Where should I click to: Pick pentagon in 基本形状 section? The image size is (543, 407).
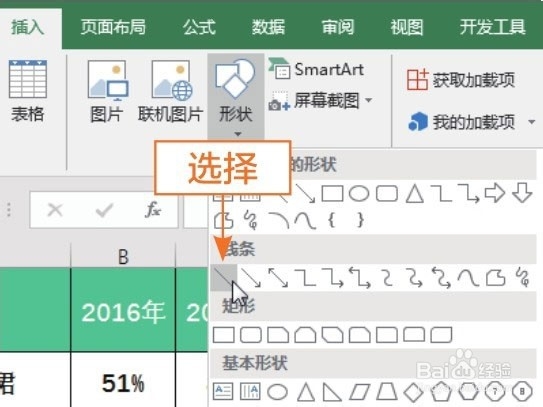click(441, 391)
